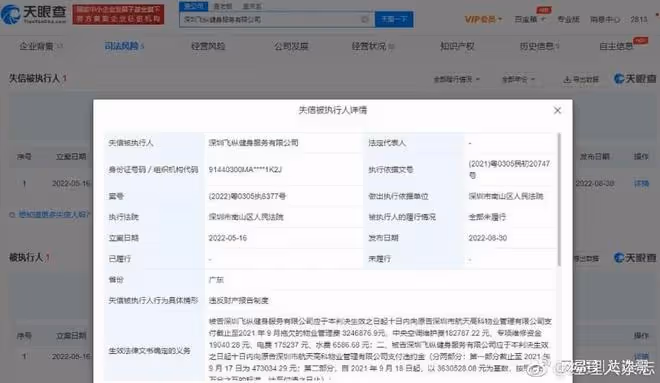Click the 法定代表人 label in dialog
The image size is (660, 383).
pos(387,143)
